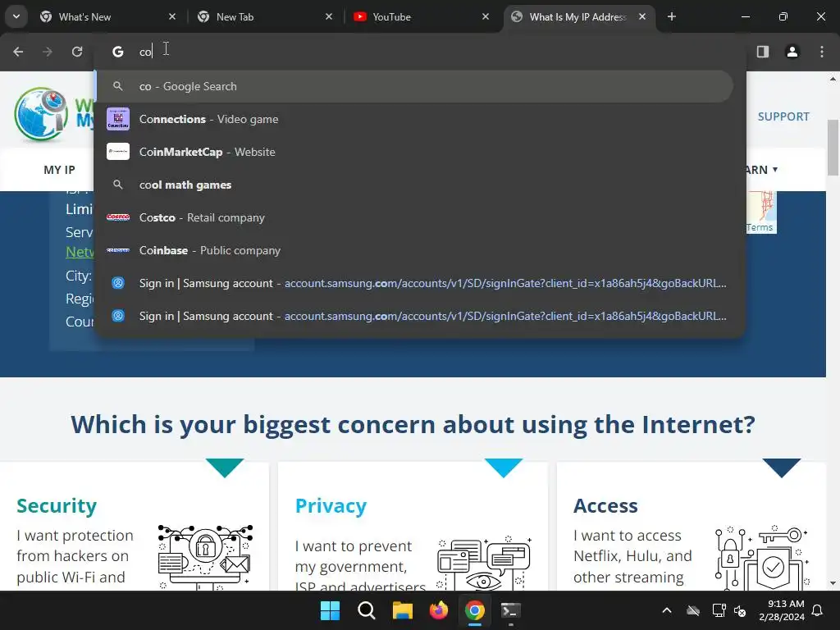Select the 'cool math games' suggestion
Image resolution: width=840 pixels, height=630 pixels.
click(x=414, y=185)
